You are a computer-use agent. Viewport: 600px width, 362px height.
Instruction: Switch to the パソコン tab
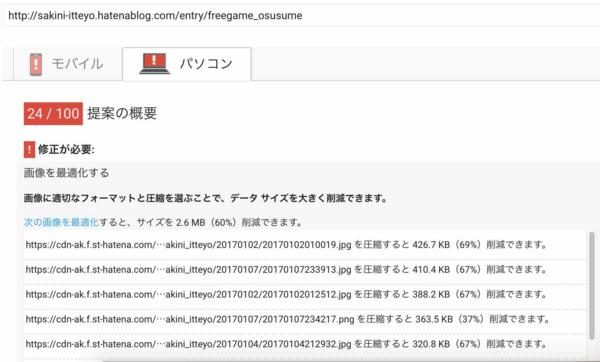pyautogui.click(x=187, y=64)
